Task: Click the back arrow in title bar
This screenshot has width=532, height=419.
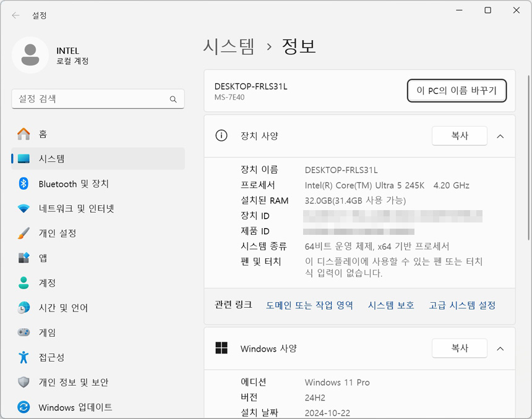Action: 16,15
